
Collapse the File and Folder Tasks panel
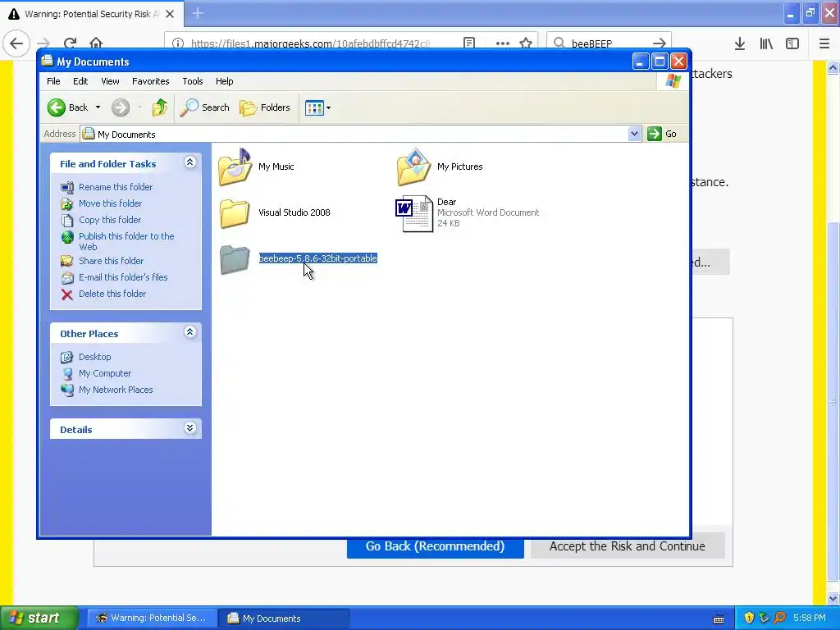coord(189,162)
